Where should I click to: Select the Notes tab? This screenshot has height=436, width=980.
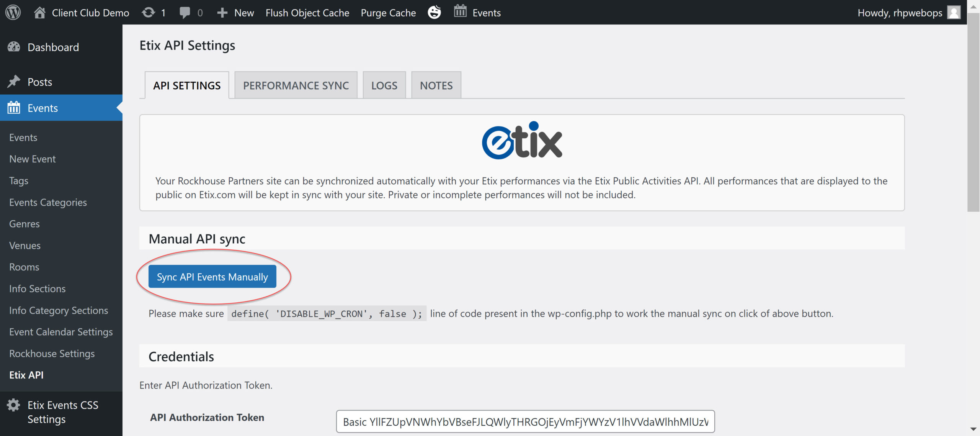(436, 85)
